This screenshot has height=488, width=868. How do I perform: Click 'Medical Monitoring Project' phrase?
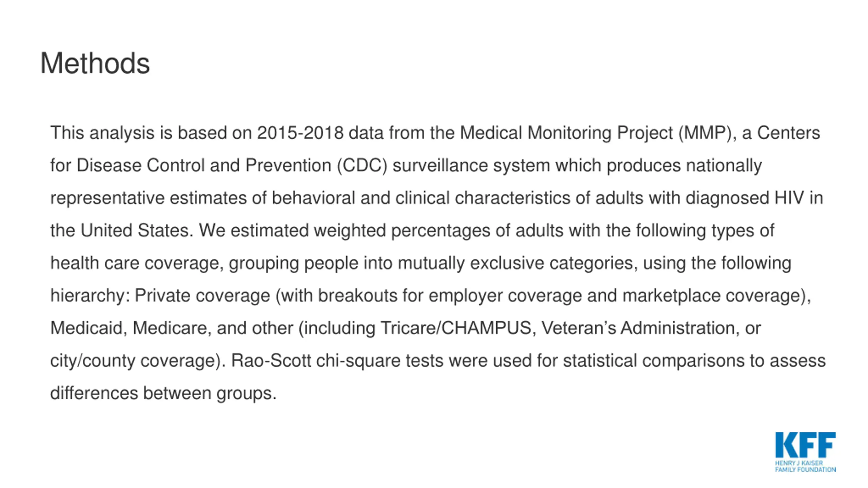[x=566, y=133]
